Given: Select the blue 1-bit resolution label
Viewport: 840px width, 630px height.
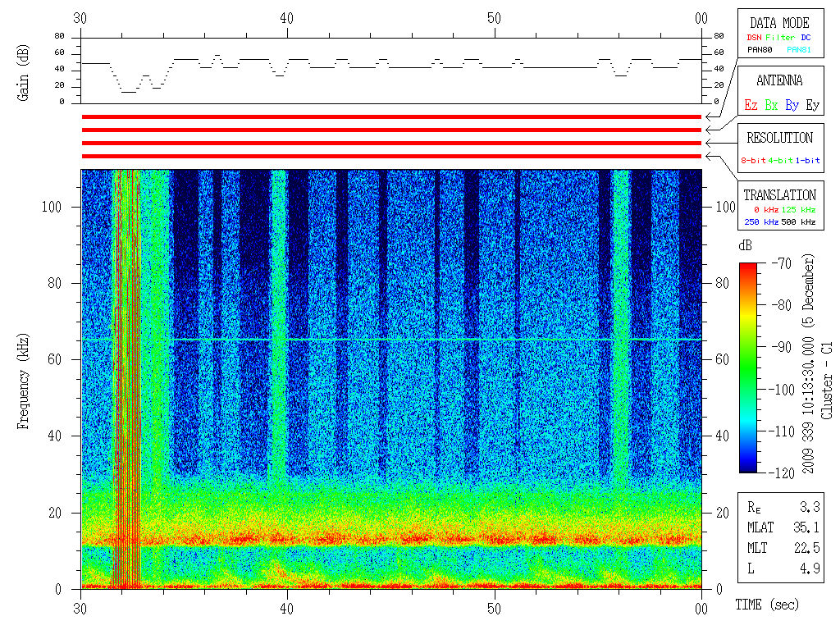Looking at the screenshot, I should tap(807, 160).
